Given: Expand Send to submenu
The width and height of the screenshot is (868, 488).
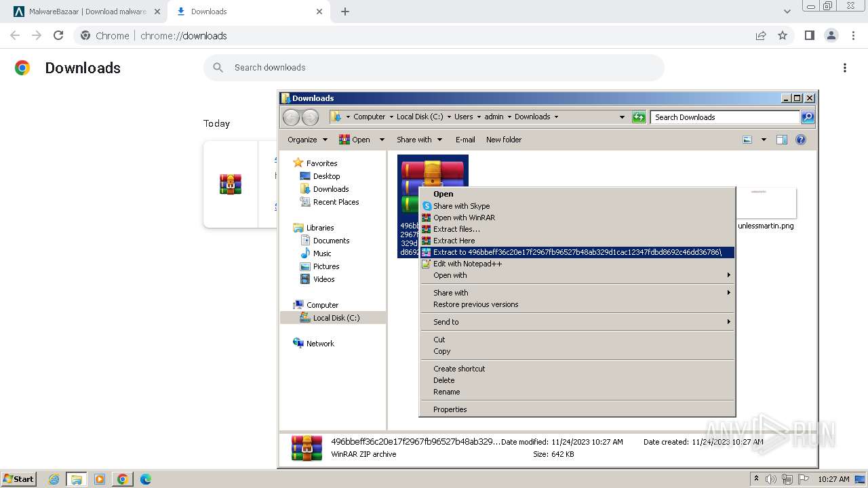Looking at the screenshot, I should (577, 322).
